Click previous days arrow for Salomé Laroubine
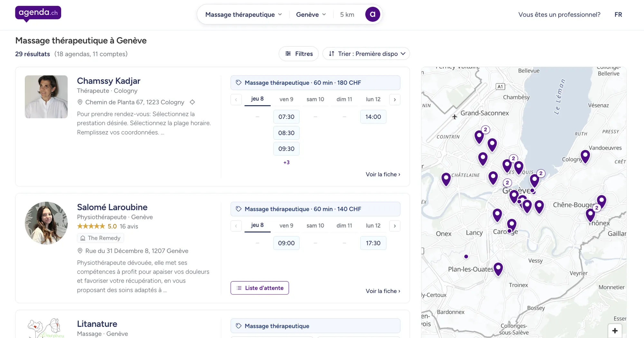 [x=236, y=226]
